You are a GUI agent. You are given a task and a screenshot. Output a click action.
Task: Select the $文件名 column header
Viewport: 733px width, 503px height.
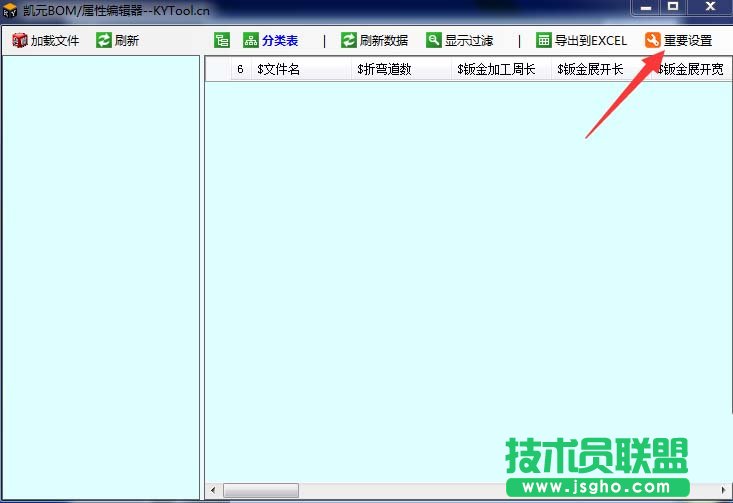(x=302, y=70)
